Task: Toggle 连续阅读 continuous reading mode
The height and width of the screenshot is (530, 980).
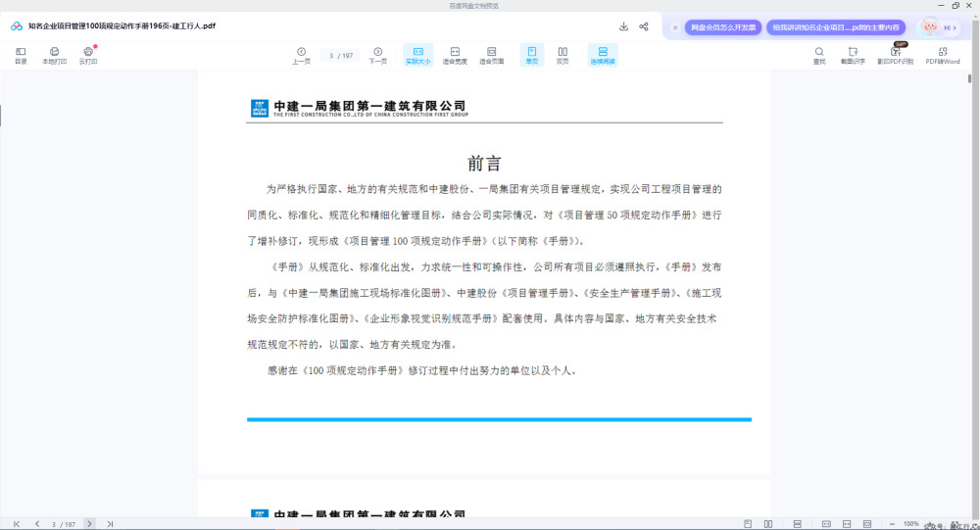Action: [603, 55]
